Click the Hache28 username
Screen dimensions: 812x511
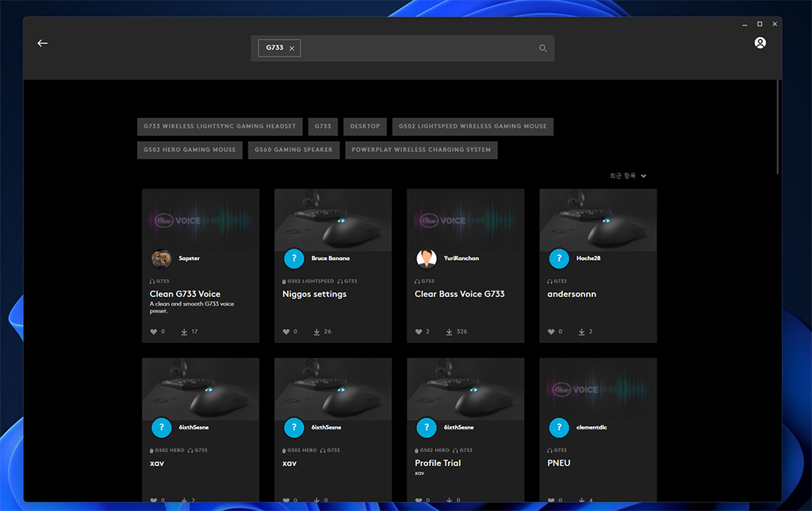(x=588, y=258)
